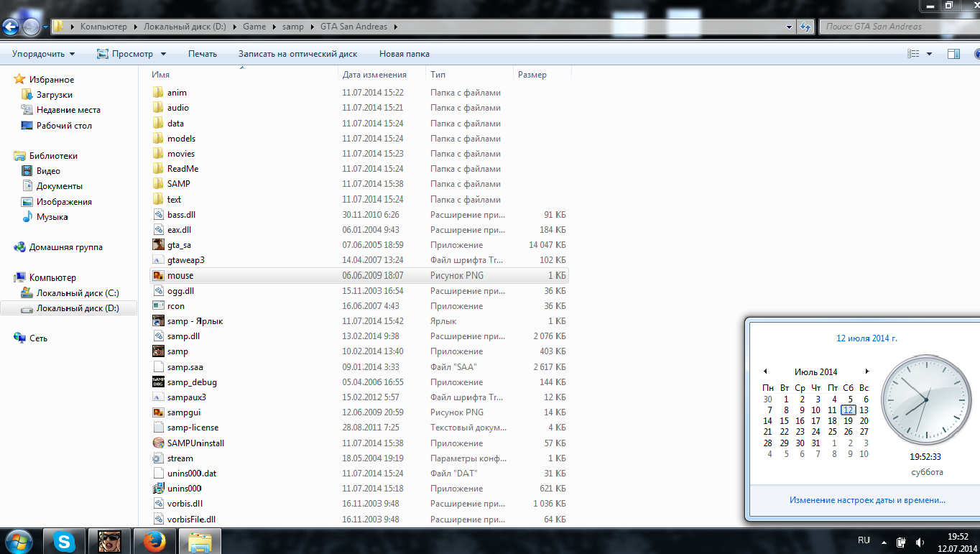Image resolution: width=980 pixels, height=554 pixels.
Task: Expand the arrow after Game in path
Action: coord(274,27)
